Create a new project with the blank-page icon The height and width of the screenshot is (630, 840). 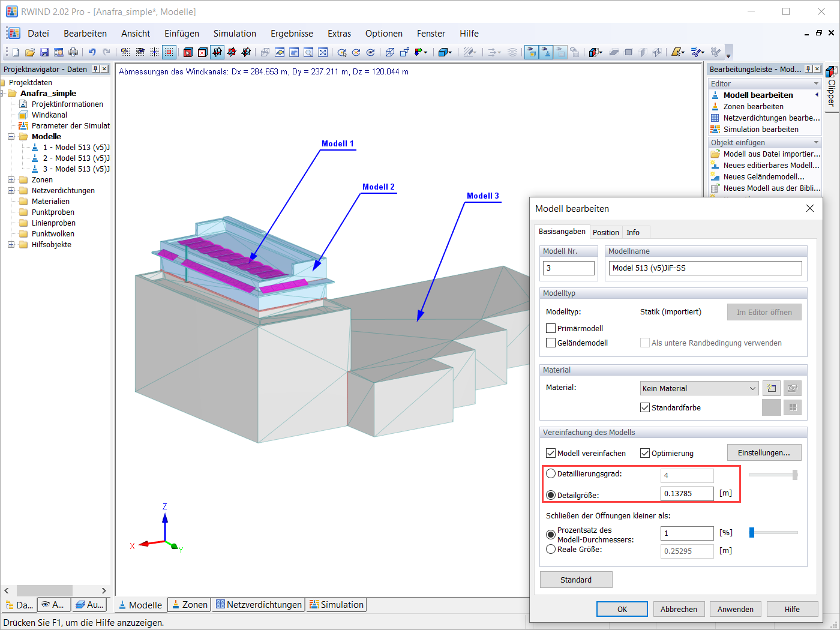(x=16, y=52)
